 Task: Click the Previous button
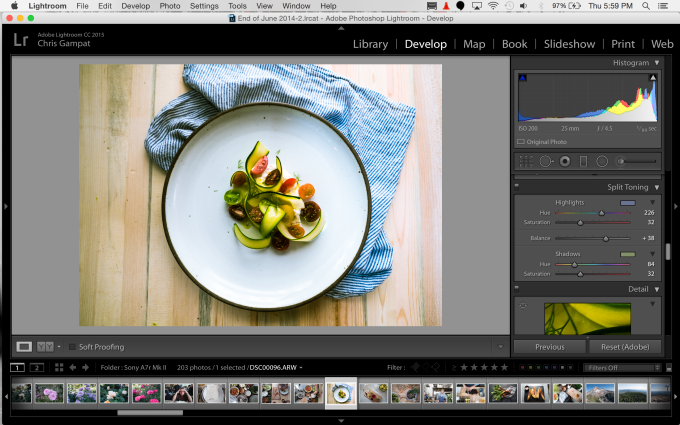549,347
